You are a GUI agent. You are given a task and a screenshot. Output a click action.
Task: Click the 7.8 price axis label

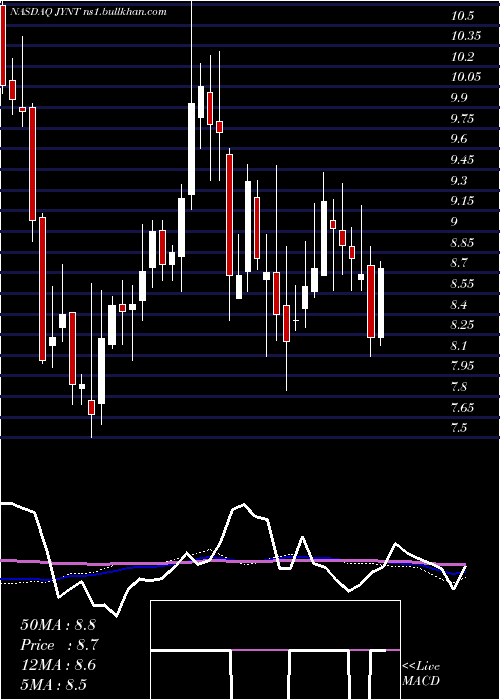click(x=459, y=387)
